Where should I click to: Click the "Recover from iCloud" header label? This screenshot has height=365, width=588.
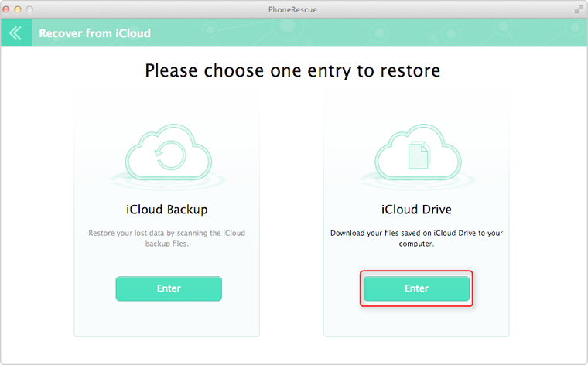click(x=94, y=33)
